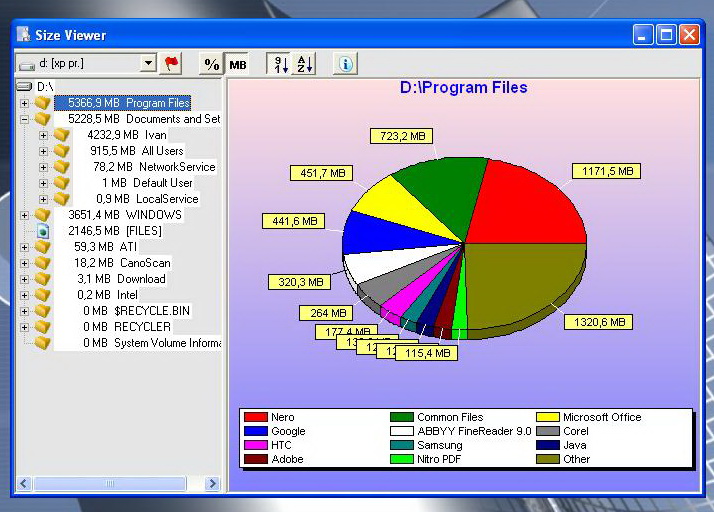Click the D:\ drive root icon

[x=25, y=87]
